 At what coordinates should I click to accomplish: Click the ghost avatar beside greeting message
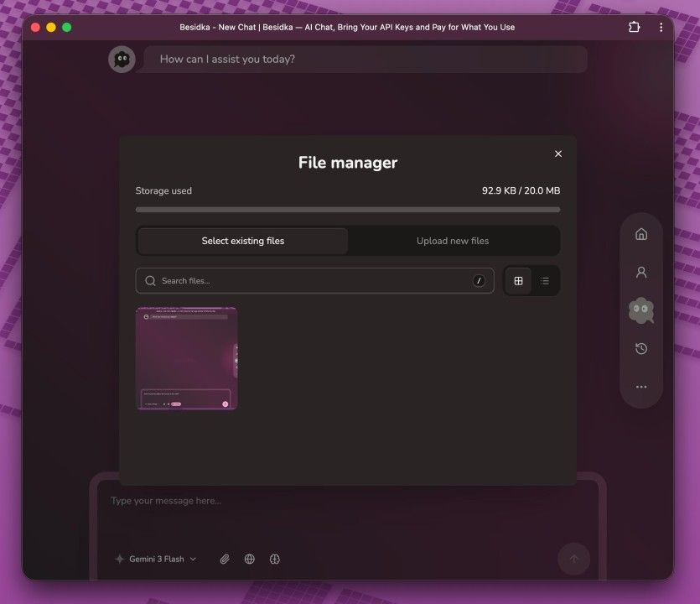click(x=122, y=59)
